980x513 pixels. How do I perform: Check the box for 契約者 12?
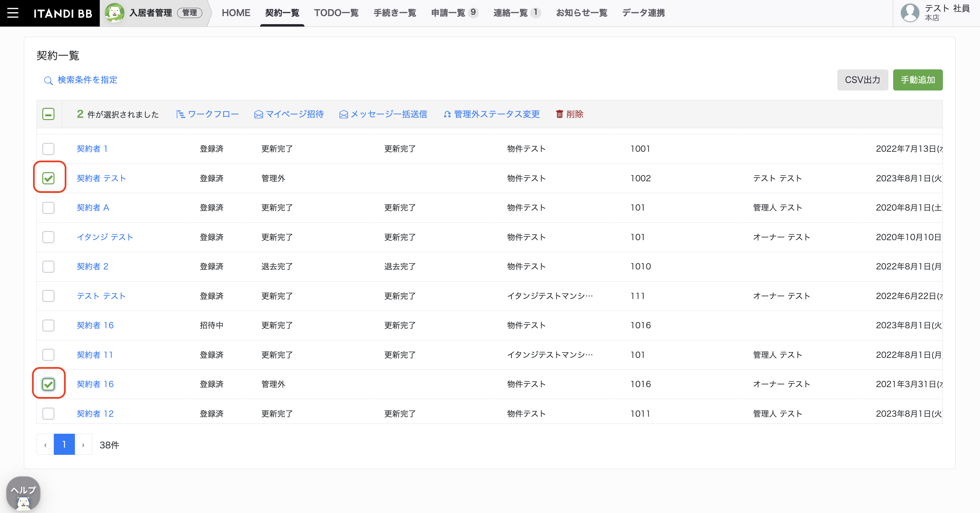[x=48, y=414]
